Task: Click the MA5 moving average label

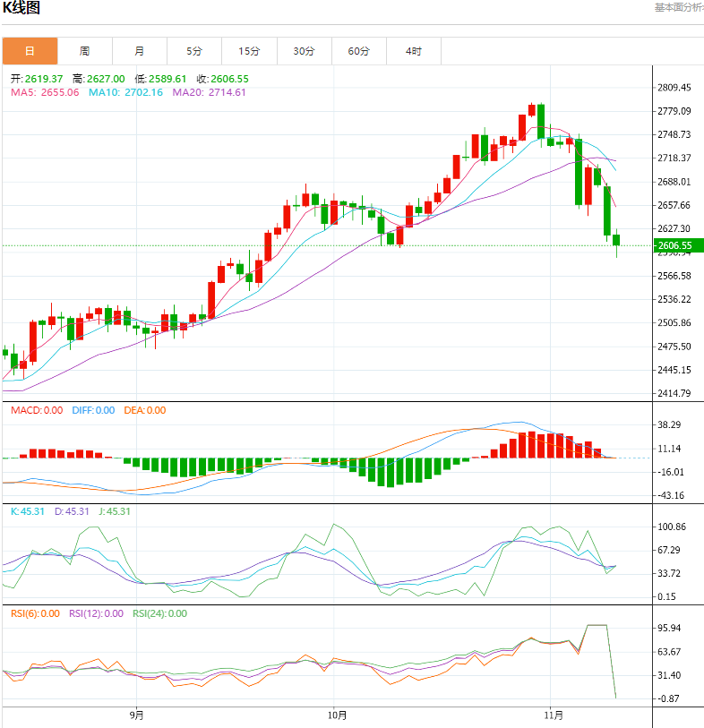Action: 44,92
